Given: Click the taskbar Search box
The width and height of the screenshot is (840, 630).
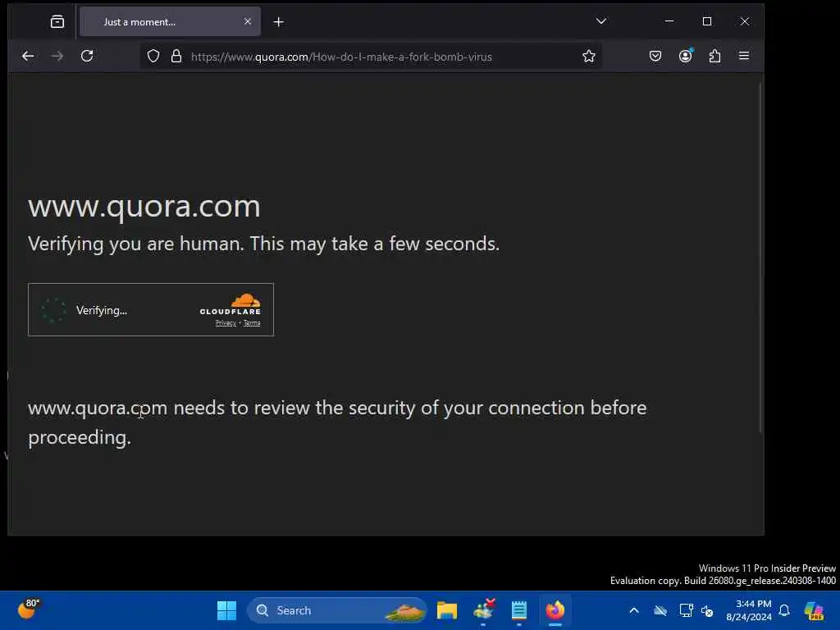Looking at the screenshot, I should click(x=337, y=610).
